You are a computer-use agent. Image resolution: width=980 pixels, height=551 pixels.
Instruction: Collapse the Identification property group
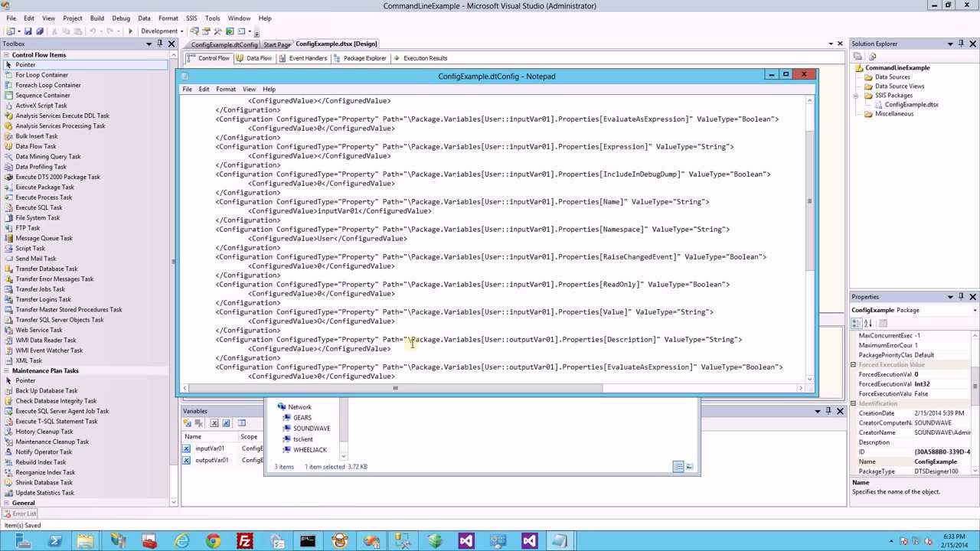tap(854, 403)
